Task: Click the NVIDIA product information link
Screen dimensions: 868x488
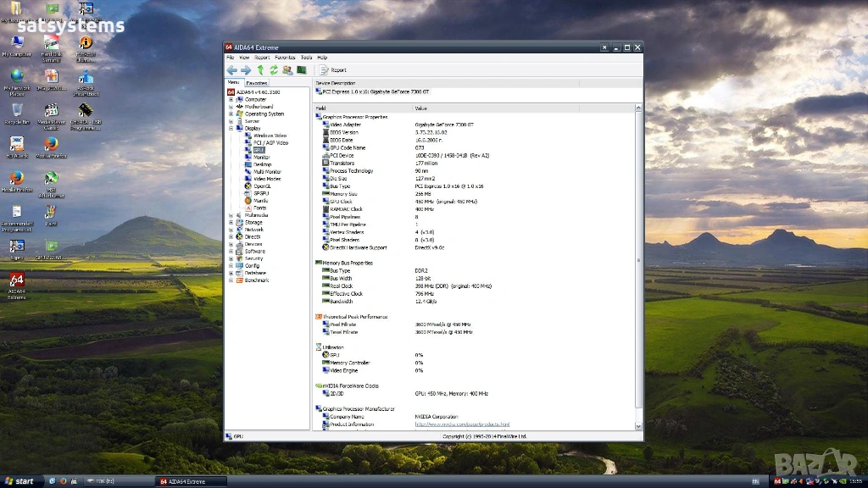Action: coord(461,424)
